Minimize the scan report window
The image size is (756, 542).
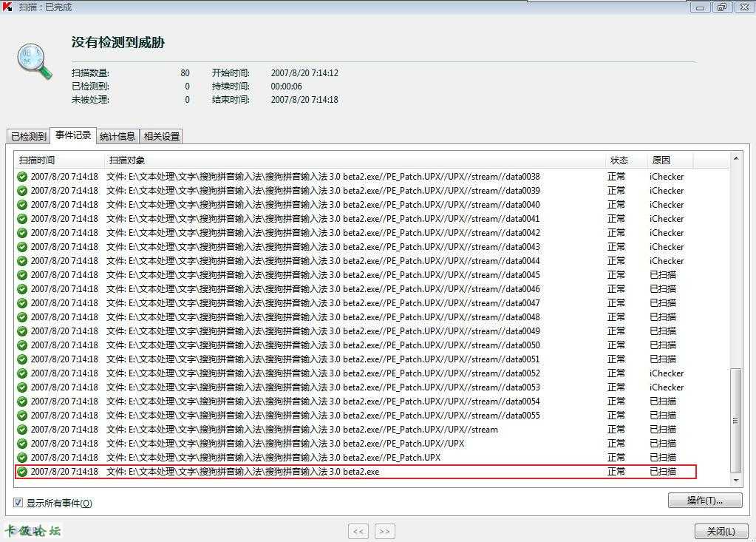tap(700, 7)
